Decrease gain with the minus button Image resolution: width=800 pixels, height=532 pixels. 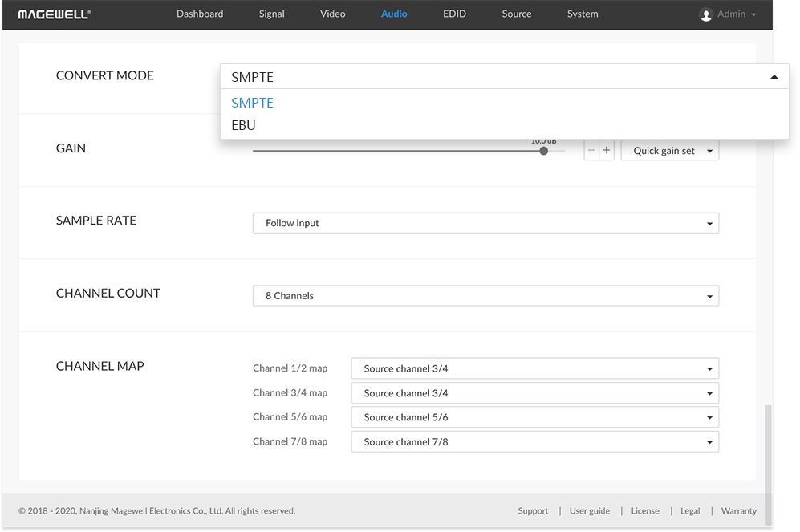pyautogui.click(x=591, y=151)
